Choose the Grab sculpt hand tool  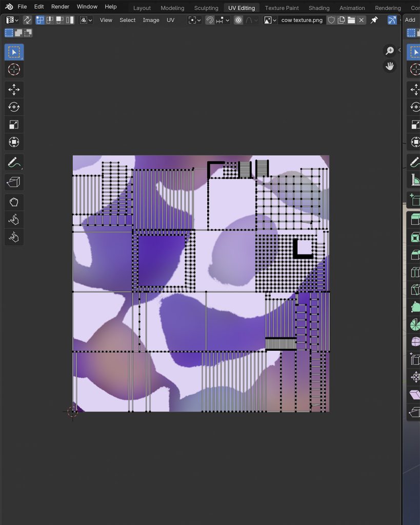tap(14, 202)
